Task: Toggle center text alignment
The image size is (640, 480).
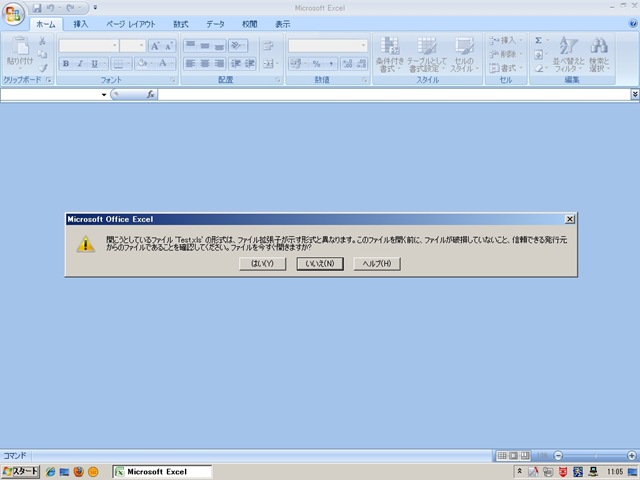Action: tap(205, 64)
